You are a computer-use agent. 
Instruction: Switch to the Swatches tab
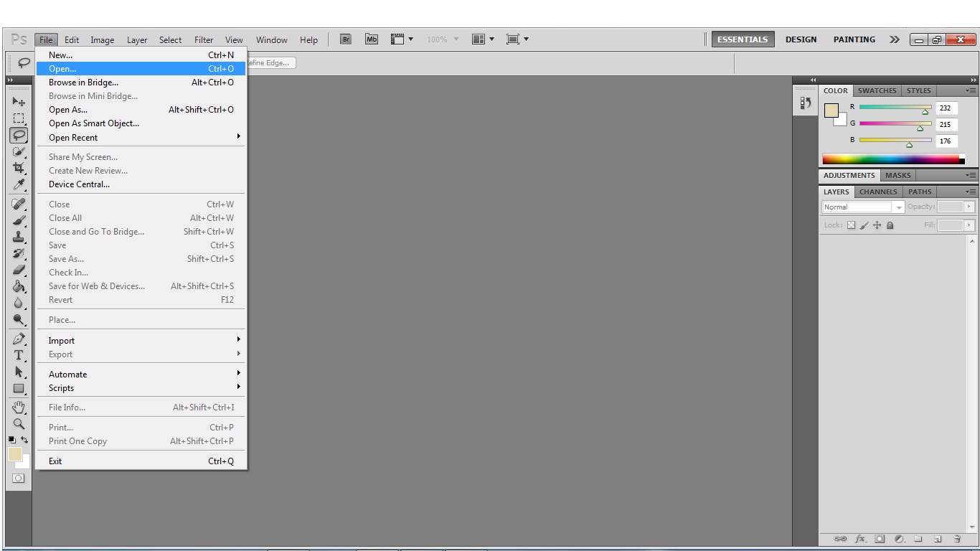point(877,91)
